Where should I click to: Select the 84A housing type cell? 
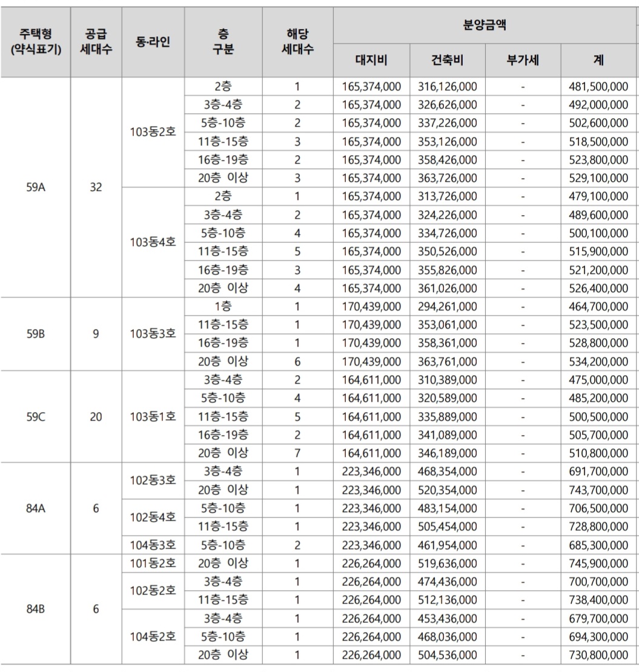(36, 508)
